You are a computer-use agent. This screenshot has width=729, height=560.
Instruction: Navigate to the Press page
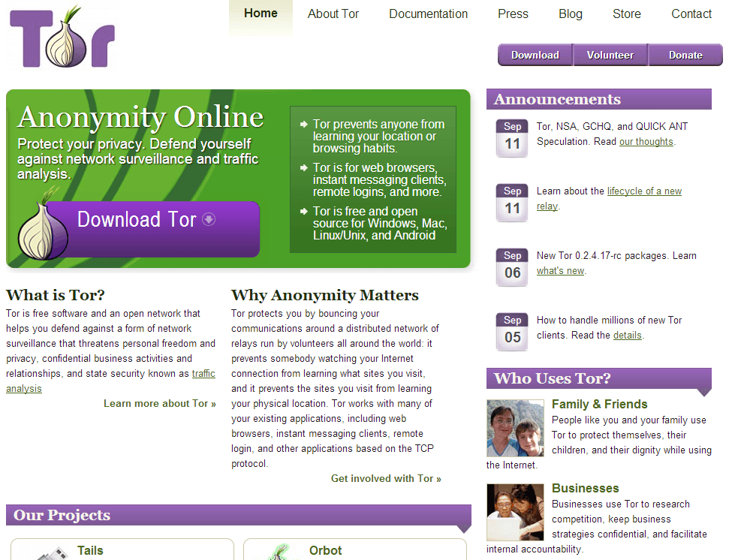(x=513, y=14)
